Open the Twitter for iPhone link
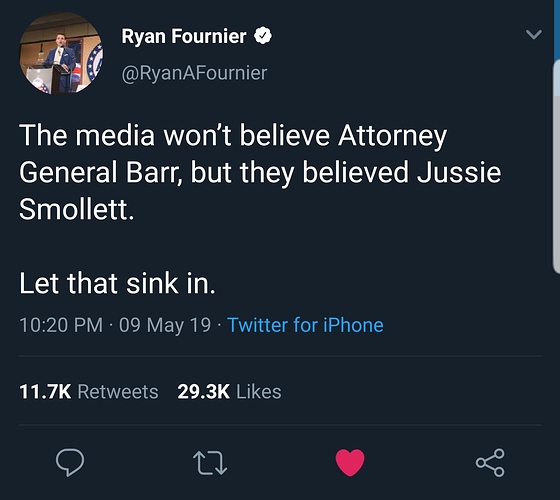This screenshot has width=560, height=500. [305, 325]
